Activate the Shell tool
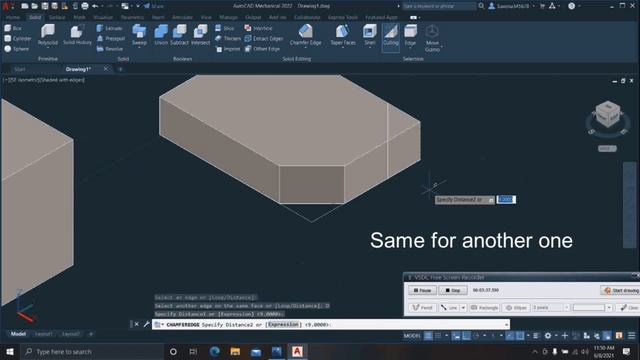 click(369, 34)
